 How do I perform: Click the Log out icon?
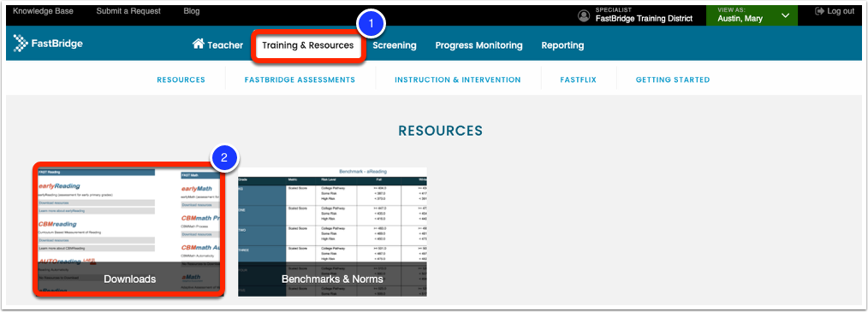point(819,11)
